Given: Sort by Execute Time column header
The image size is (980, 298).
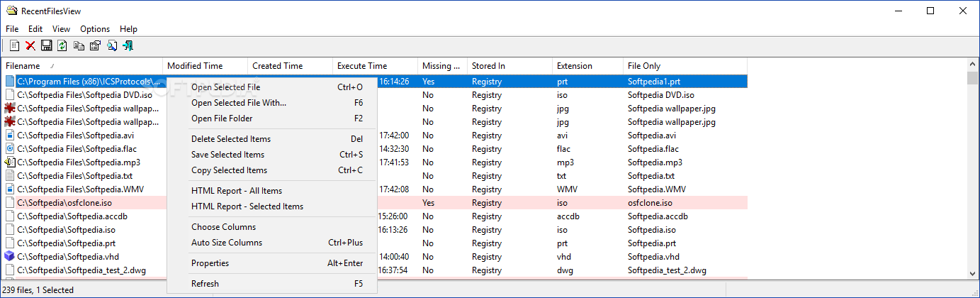Looking at the screenshot, I should [376, 66].
